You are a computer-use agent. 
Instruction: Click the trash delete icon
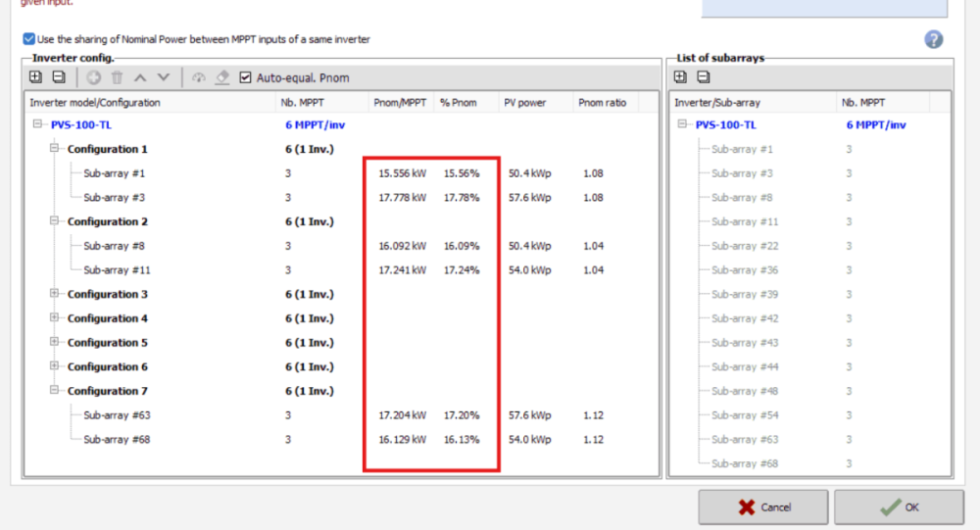click(117, 77)
